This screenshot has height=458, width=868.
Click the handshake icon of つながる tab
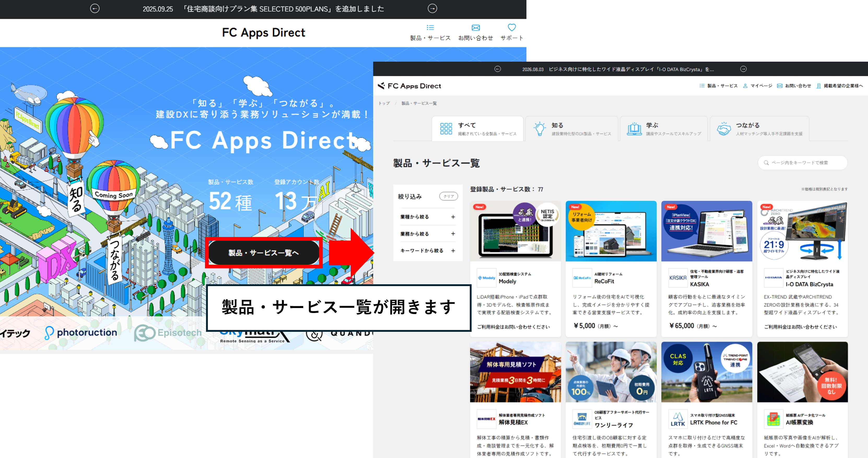tap(723, 129)
